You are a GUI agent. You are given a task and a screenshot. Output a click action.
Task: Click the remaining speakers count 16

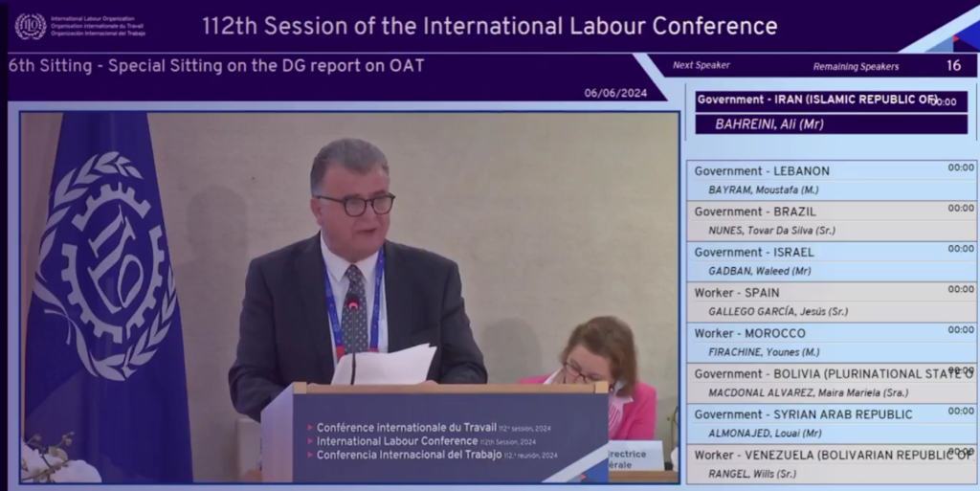point(953,66)
